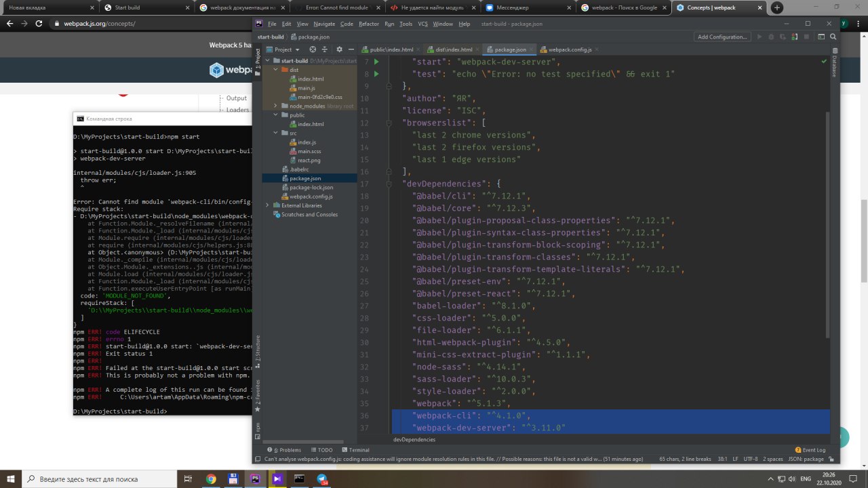Switch to the dist\index.html editor tab

tap(453, 49)
